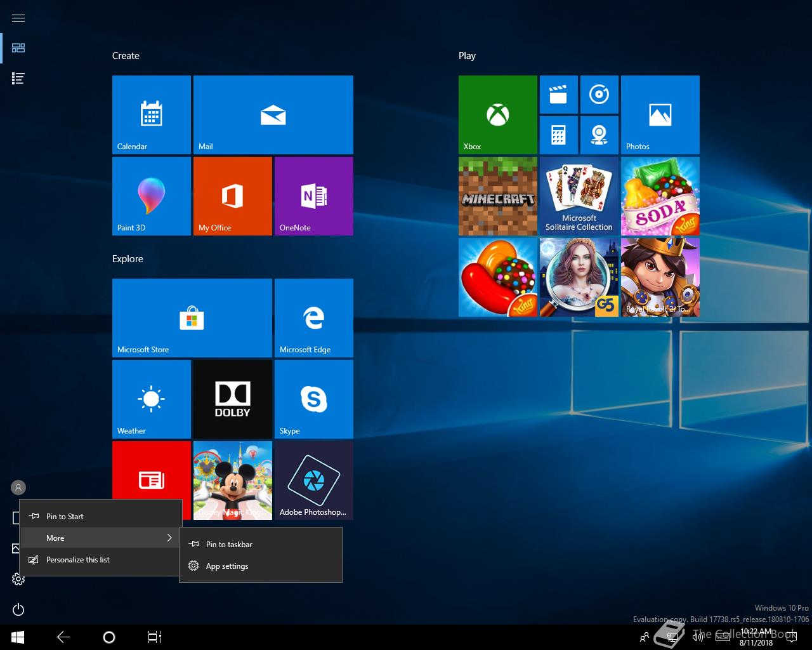Open the Candy Crush Soda tile
The image size is (812, 650).
pyautogui.click(x=660, y=196)
